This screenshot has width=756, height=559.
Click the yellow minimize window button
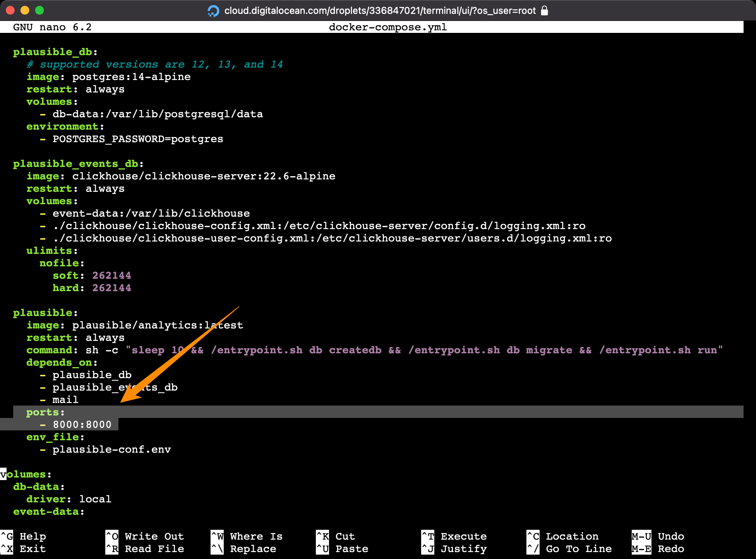click(x=25, y=10)
